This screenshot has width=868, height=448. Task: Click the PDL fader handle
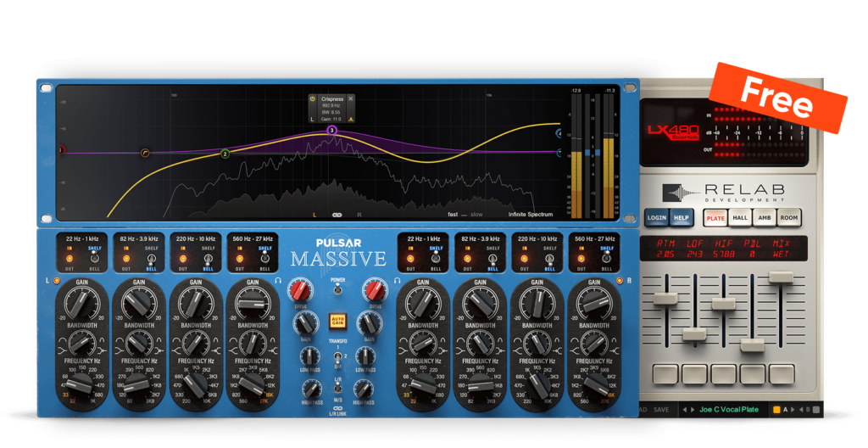click(753, 344)
